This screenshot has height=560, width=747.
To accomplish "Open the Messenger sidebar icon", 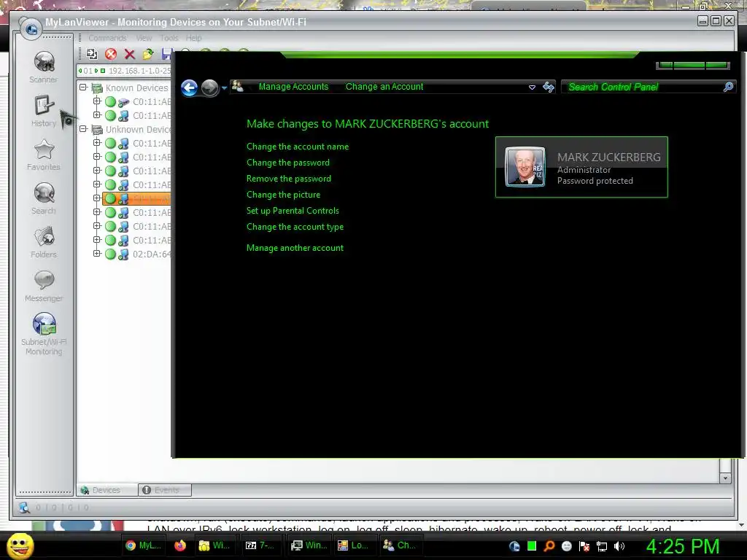I will point(44,286).
